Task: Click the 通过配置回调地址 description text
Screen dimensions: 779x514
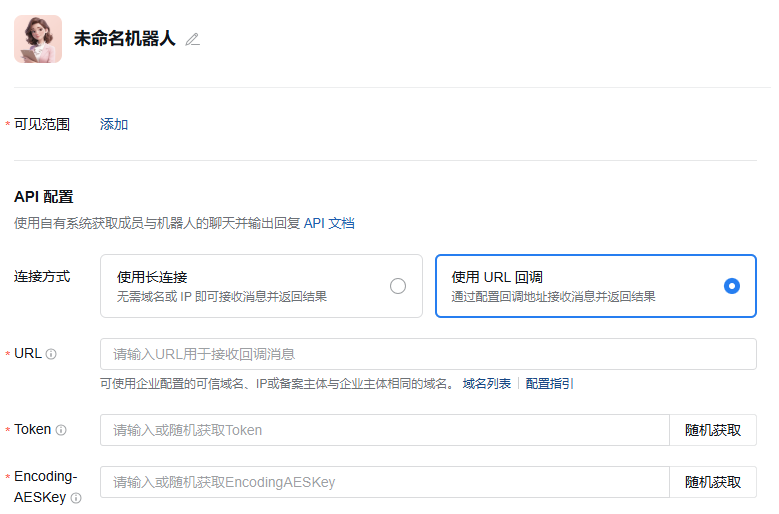Action: coord(553,297)
